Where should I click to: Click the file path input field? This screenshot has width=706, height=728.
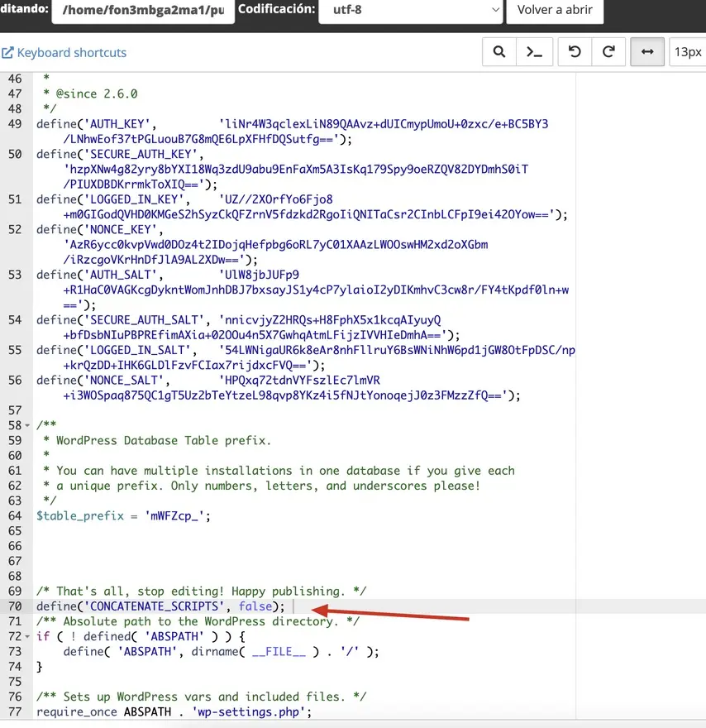[x=143, y=10]
